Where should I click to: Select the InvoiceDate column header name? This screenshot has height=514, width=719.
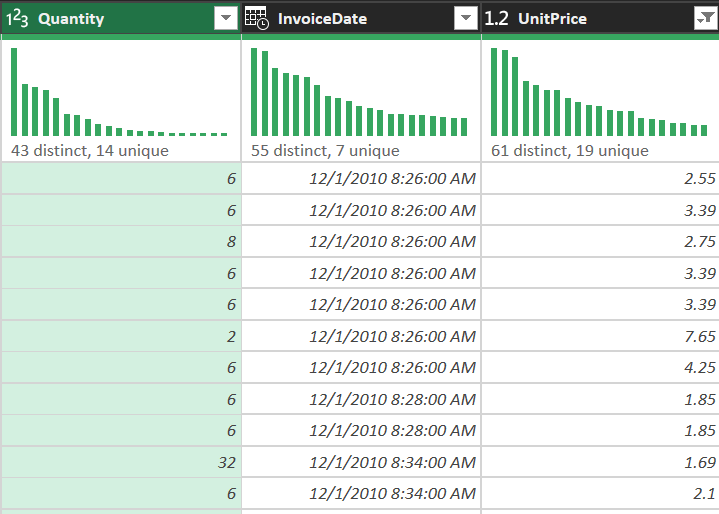click(322, 19)
